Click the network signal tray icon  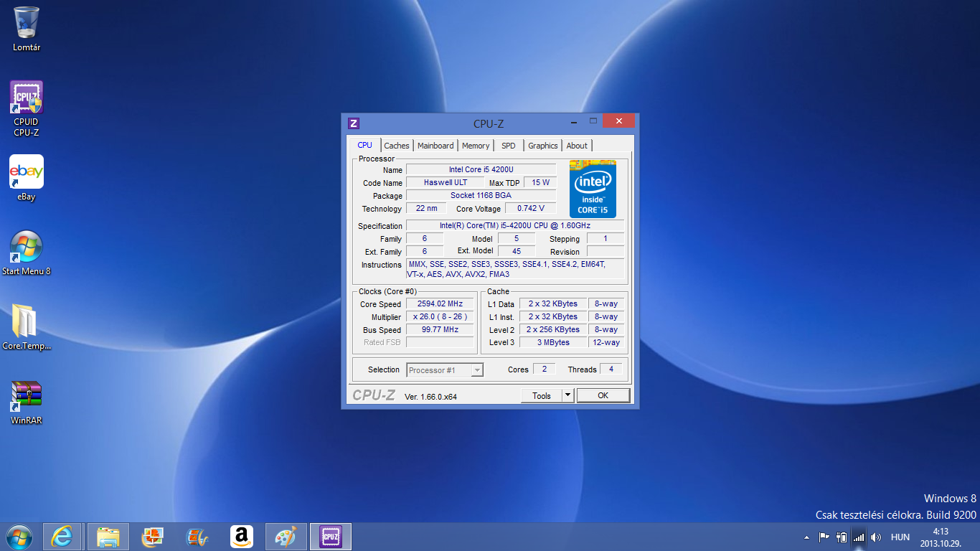coord(859,537)
